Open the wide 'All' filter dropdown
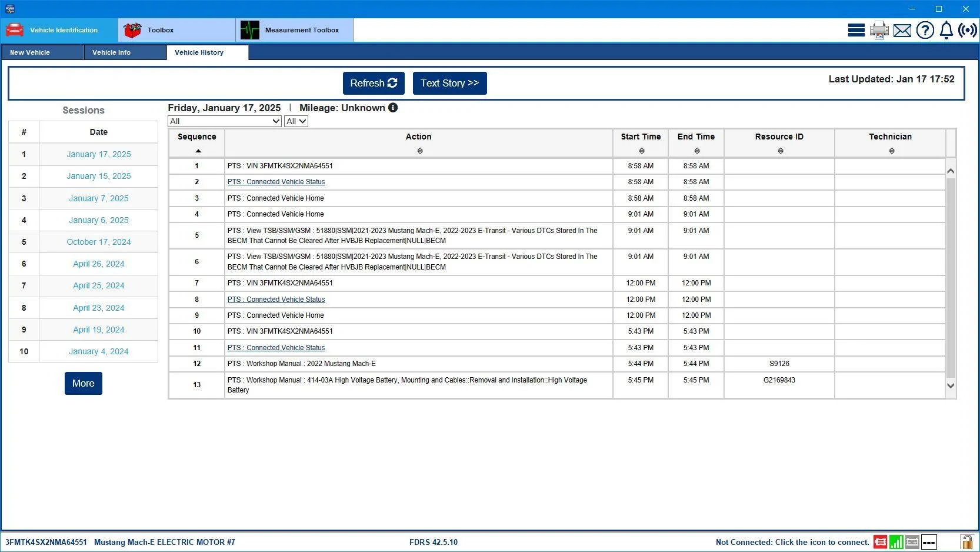Image resolution: width=980 pixels, height=552 pixels. (225, 121)
